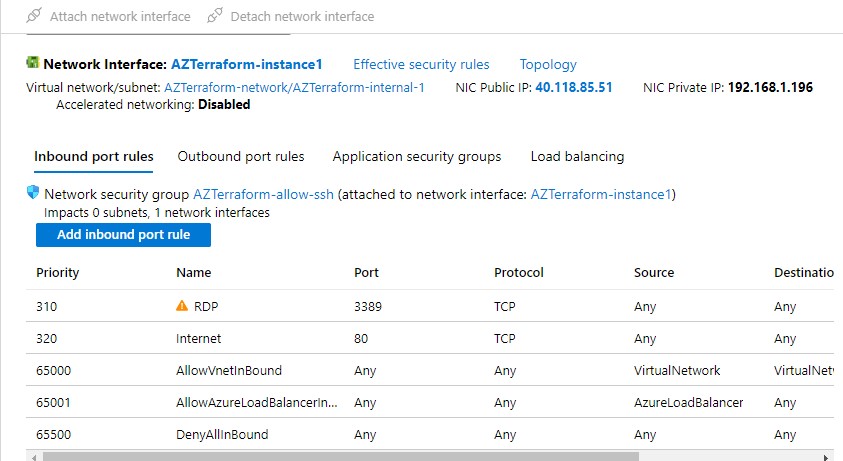The height and width of the screenshot is (461, 843).
Task: Select the Load balancing tab
Action: [577, 157]
